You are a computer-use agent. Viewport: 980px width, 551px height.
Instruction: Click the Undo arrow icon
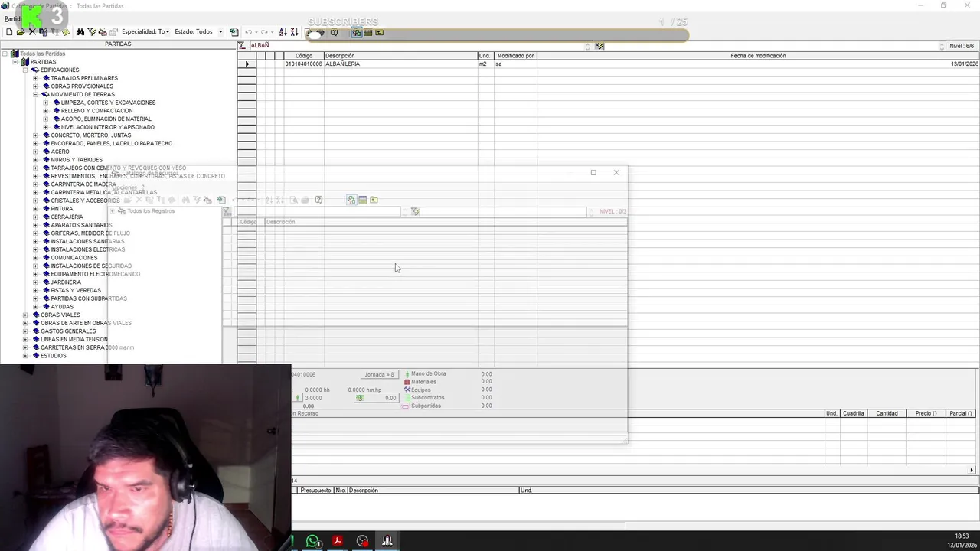tap(248, 32)
